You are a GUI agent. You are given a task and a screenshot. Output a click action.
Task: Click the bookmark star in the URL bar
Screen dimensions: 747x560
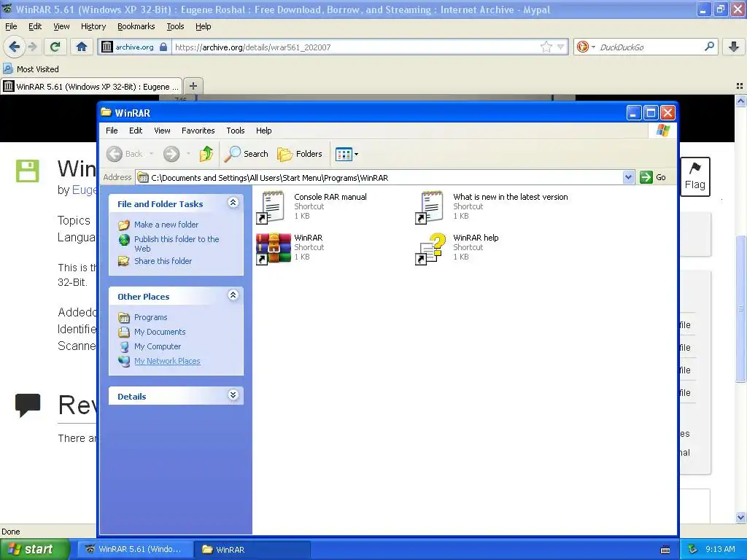[546, 47]
